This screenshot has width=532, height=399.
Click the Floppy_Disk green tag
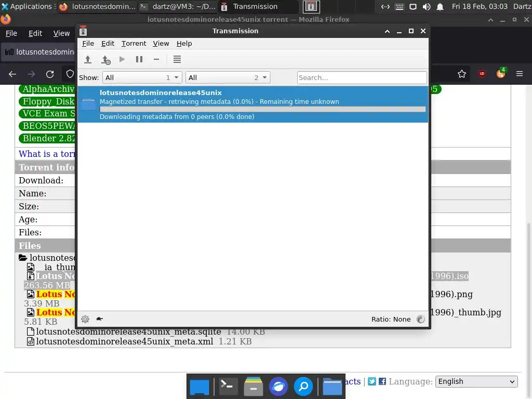tap(47, 101)
